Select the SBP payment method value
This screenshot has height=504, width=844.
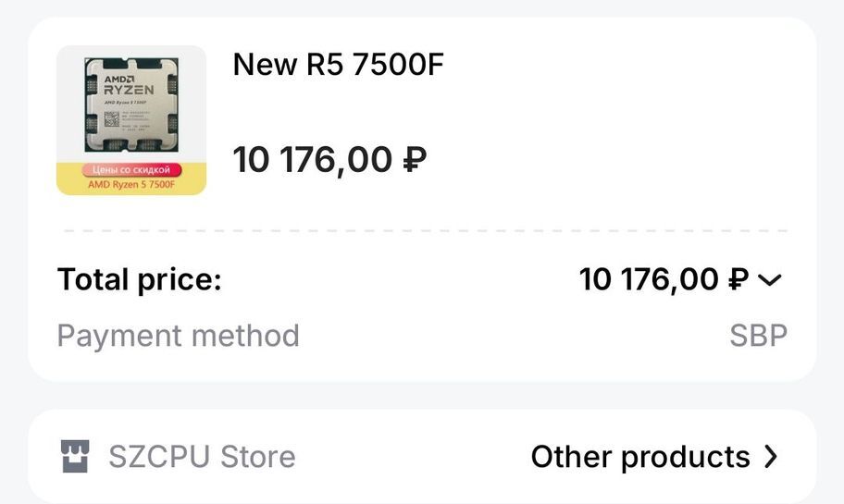click(x=759, y=335)
